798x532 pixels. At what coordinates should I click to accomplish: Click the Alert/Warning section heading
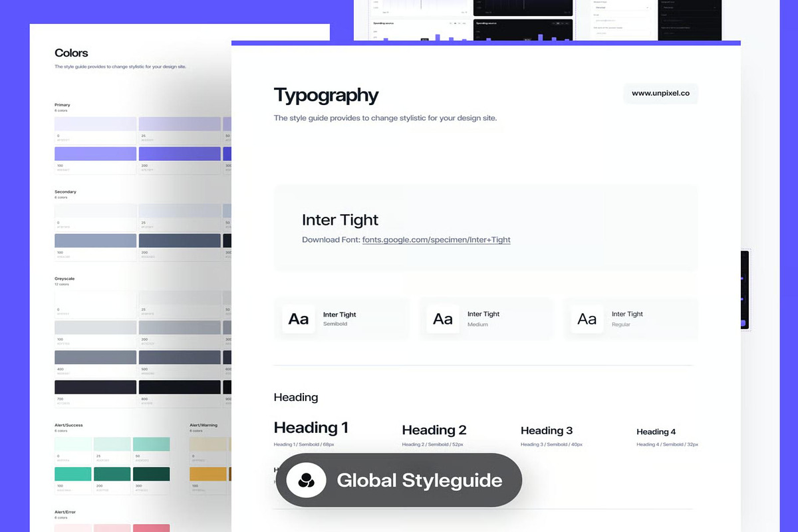[203, 425]
